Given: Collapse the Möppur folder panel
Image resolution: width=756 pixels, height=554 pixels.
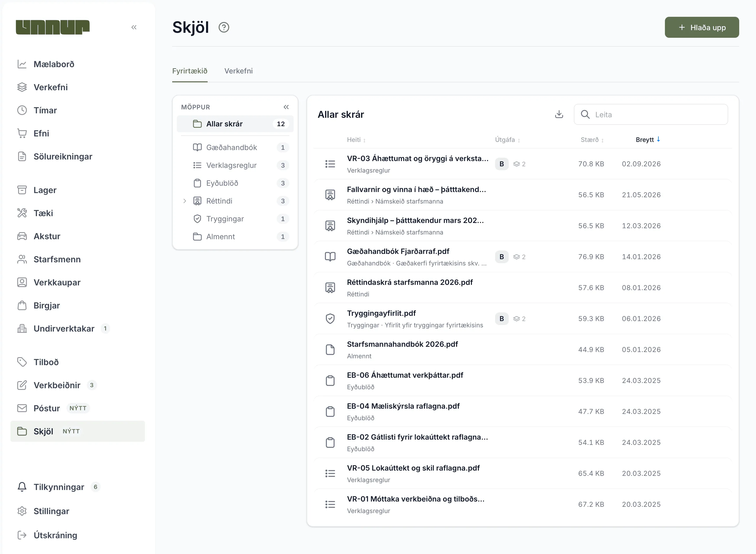Looking at the screenshot, I should [x=286, y=107].
